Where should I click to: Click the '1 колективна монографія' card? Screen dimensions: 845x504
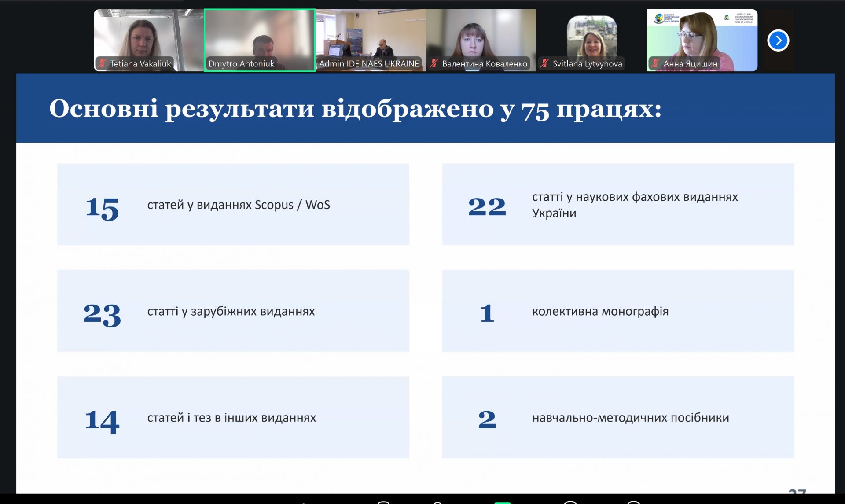[617, 311]
